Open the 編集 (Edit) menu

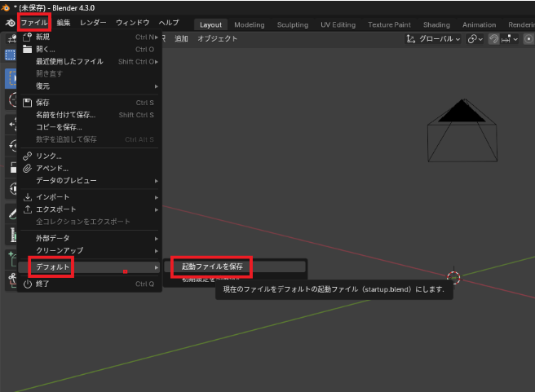(x=64, y=23)
